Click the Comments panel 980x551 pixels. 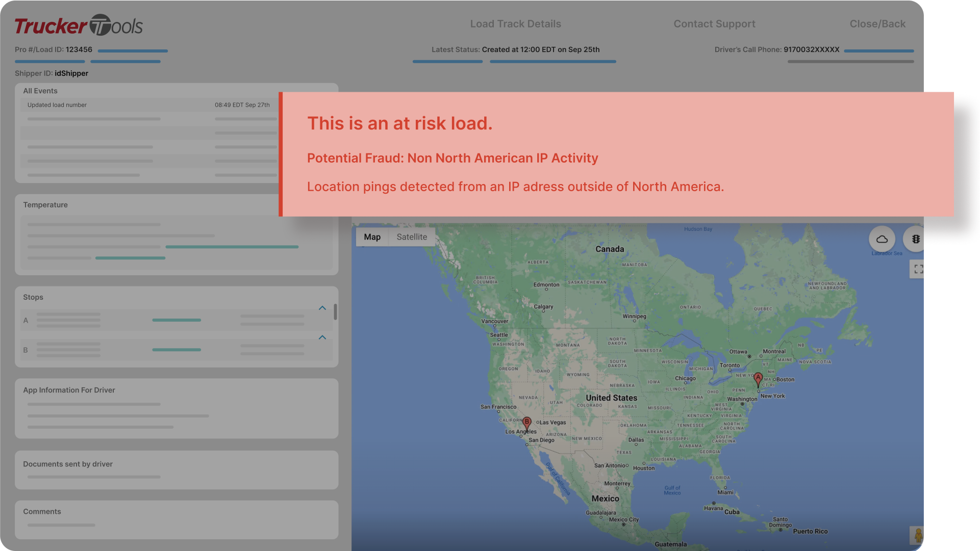pos(176,519)
